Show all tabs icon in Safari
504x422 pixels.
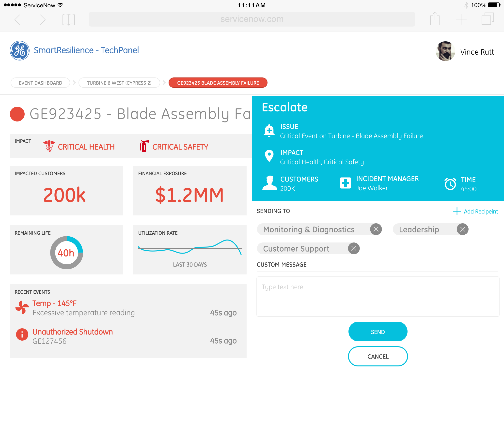point(487,19)
